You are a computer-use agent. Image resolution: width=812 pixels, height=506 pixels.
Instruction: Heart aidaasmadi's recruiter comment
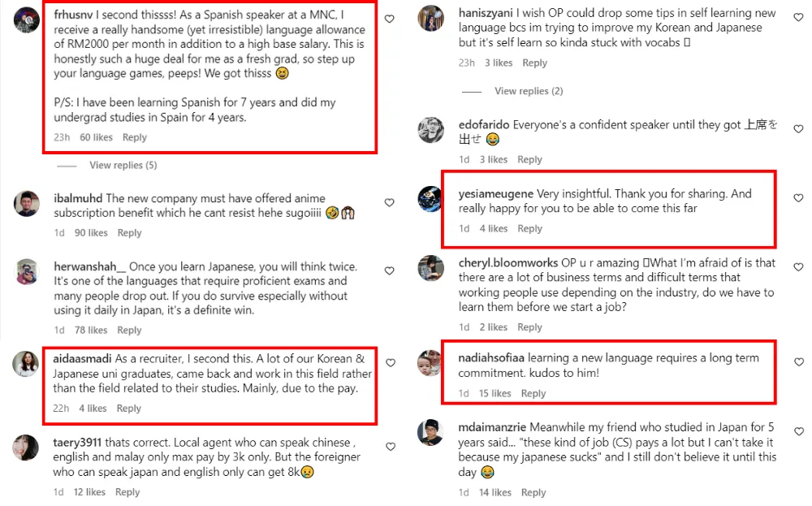click(390, 363)
